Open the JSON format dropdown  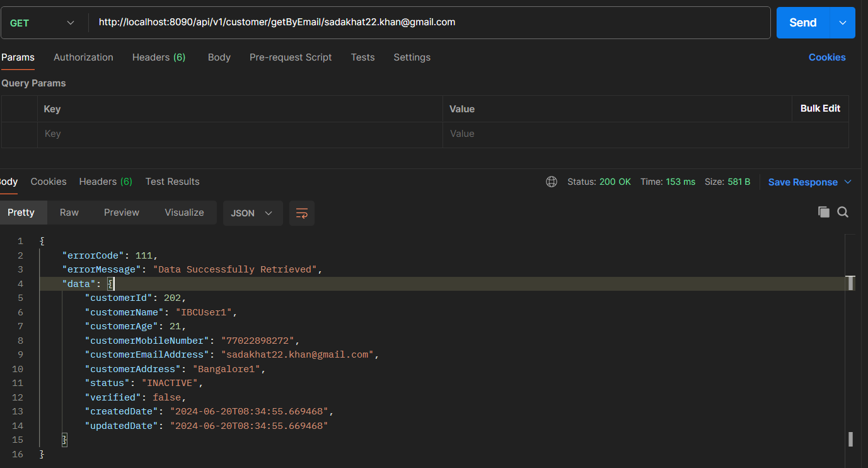[x=252, y=213]
